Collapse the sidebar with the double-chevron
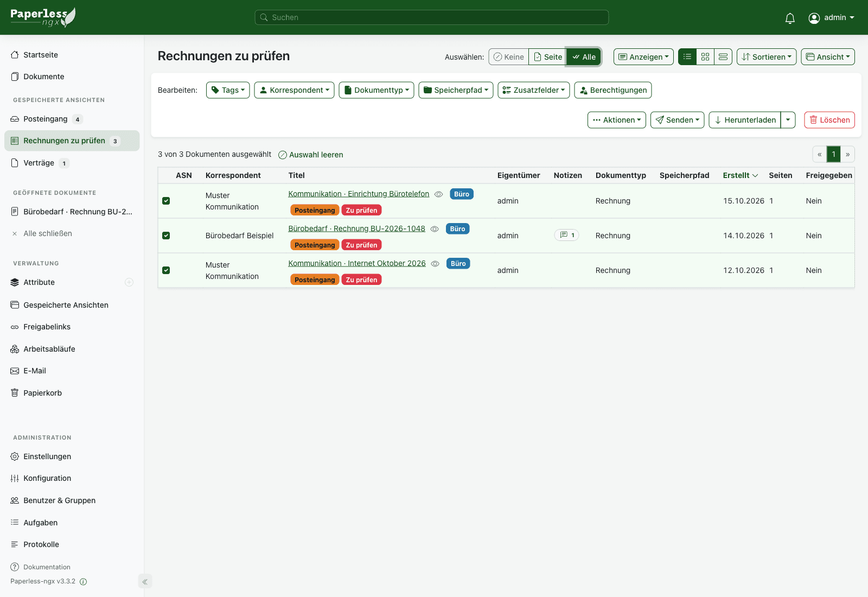 tap(145, 581)
